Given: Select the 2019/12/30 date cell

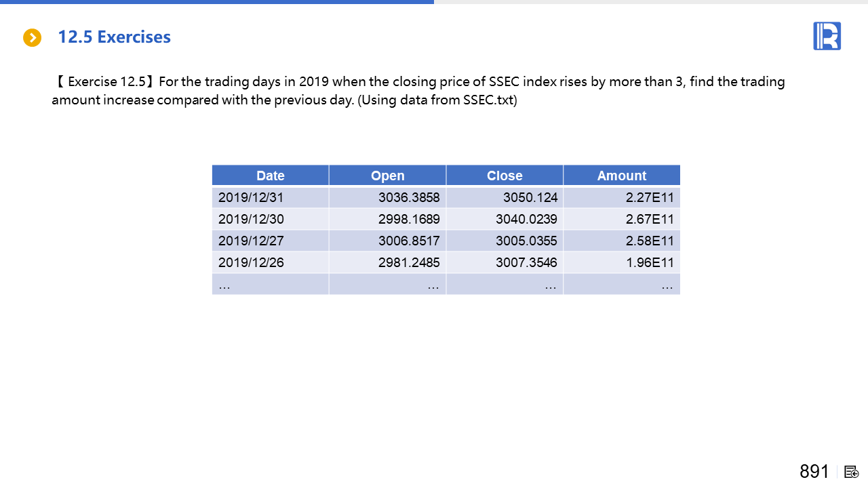Looking at the screenshot, I should [251, 220].
